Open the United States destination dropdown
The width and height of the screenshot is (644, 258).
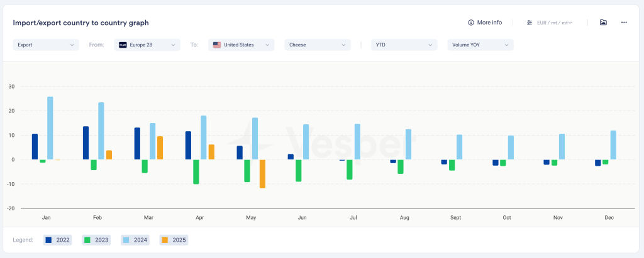click(241, 45)
